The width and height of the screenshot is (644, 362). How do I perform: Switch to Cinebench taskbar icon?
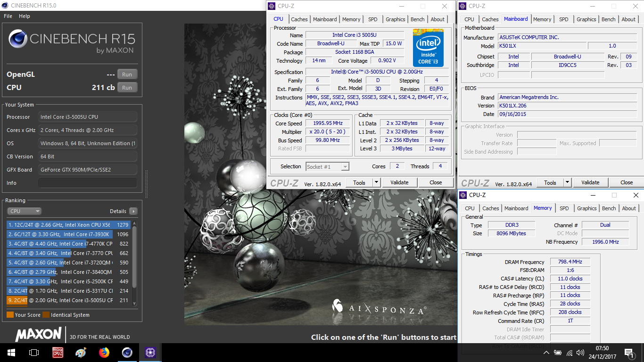(x=127, y=352)
